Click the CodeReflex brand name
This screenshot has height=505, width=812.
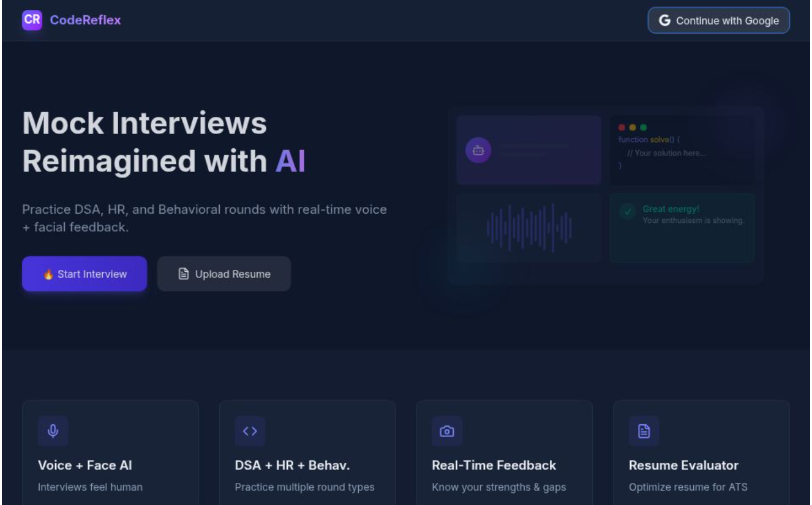[x=85, y=20]
